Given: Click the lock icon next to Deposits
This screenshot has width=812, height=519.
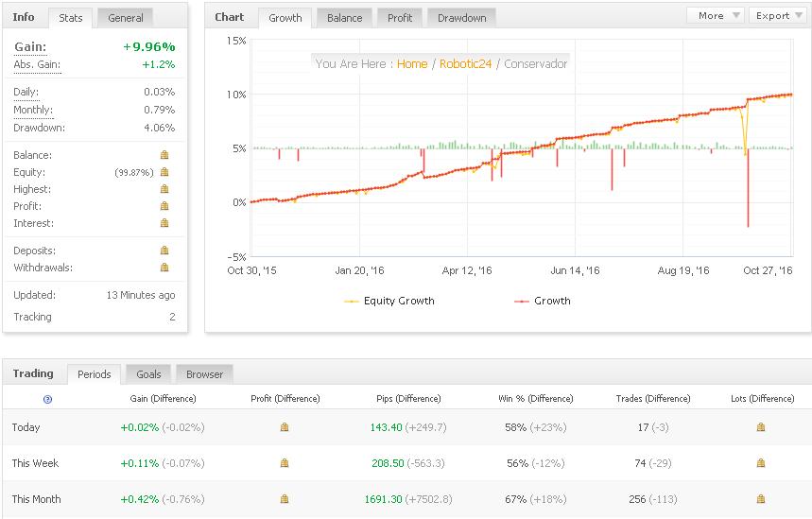Looking at the screenshot, I should point(164,251).
